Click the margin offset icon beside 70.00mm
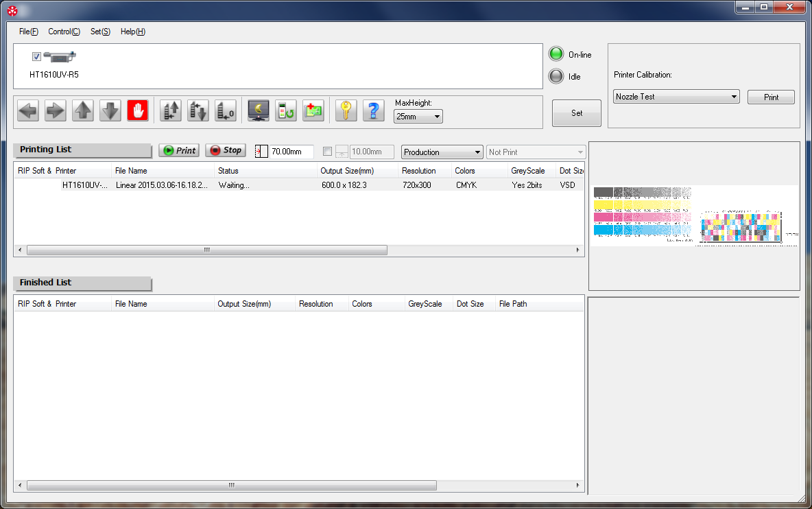 261,151
